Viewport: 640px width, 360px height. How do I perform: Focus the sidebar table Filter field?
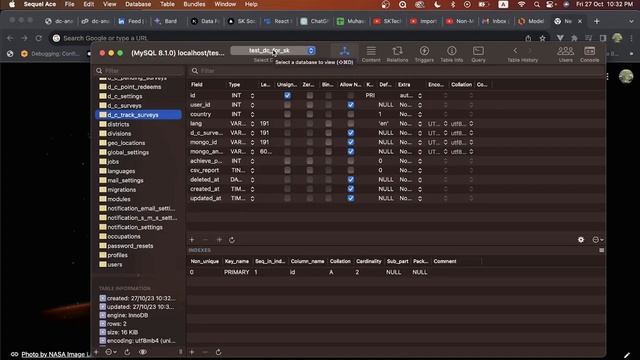pyautogui.click(x=139, y=71)
